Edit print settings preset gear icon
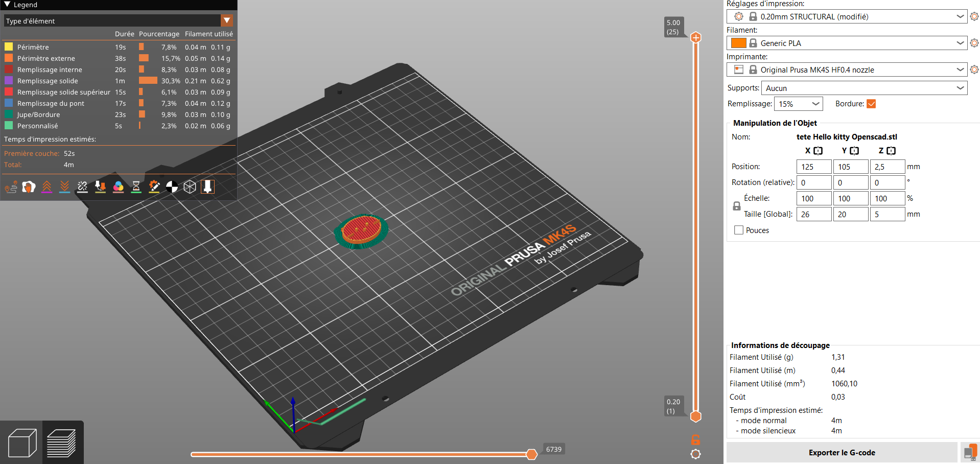 (974, 16)
